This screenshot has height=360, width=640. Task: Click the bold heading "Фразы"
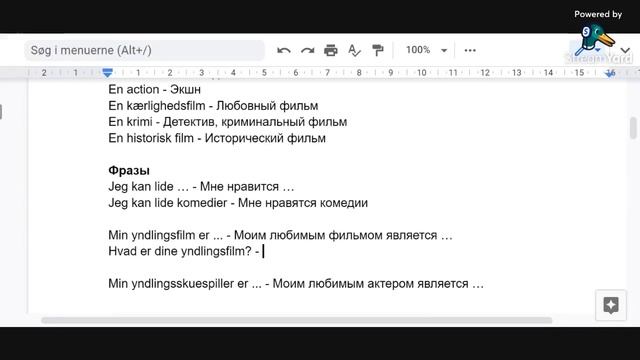coord(129,171)
